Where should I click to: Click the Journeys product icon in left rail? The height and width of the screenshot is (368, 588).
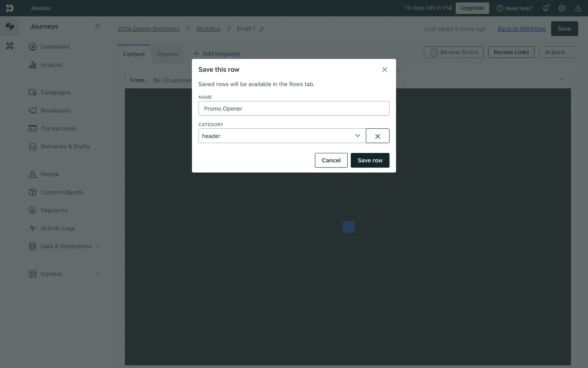(x=10, y=26)
